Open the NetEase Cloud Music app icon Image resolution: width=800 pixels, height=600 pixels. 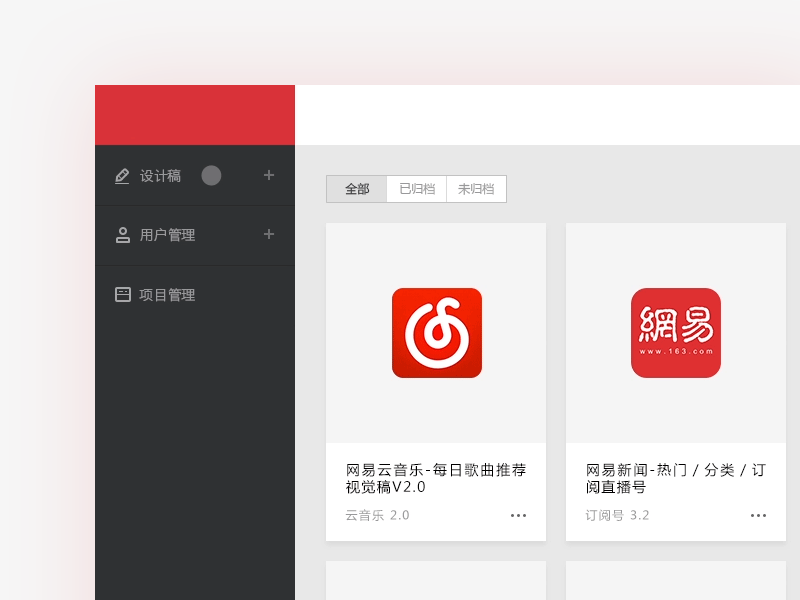click(x=435, y=332)
